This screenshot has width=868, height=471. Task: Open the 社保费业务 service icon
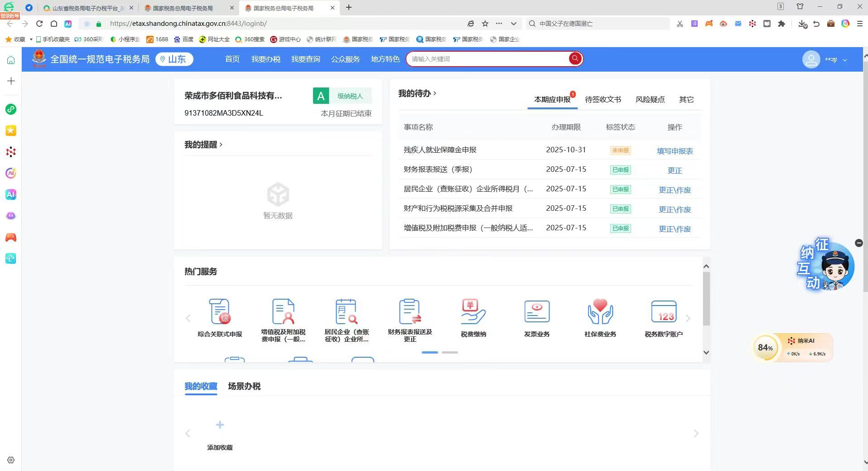(x=600, y=312)
